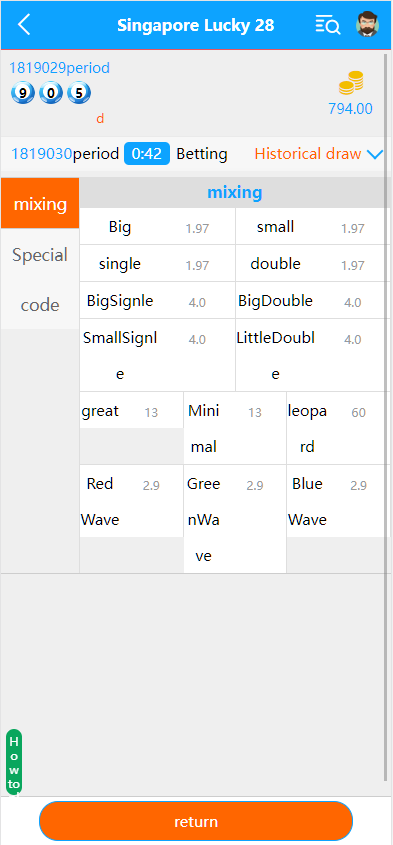The width and height of the screenshot is (393, 845).
Task: Switch to the mixing side tab
Action: (x=40, y=204)
